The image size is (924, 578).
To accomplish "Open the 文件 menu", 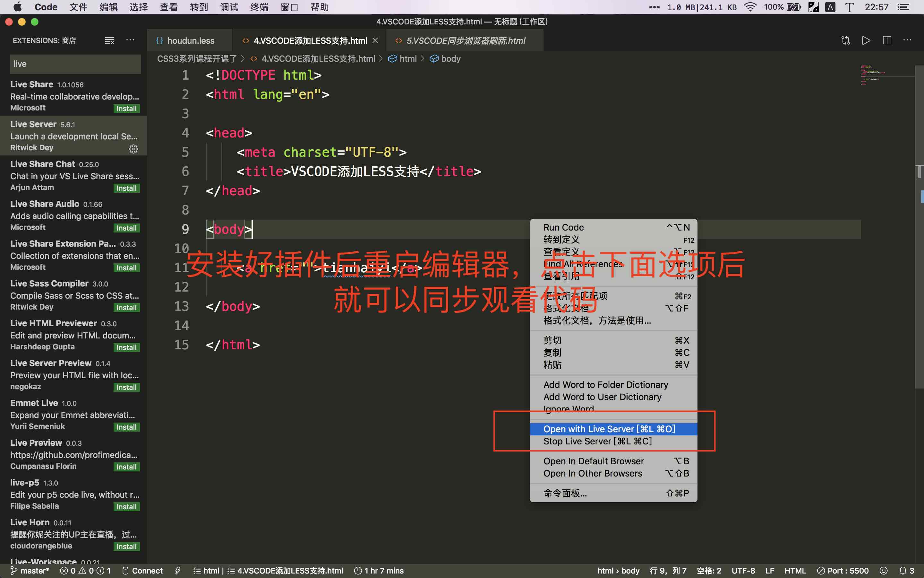I will 79,7.
